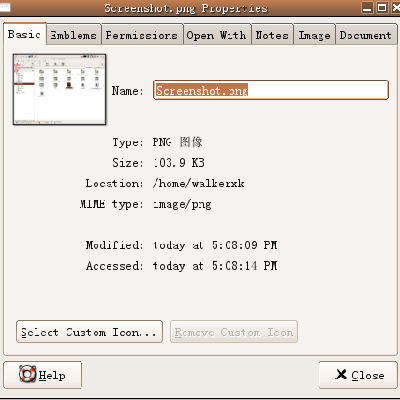400x400 pixels.
Task: Switch to the Basic tab
Action: point(25,34)
